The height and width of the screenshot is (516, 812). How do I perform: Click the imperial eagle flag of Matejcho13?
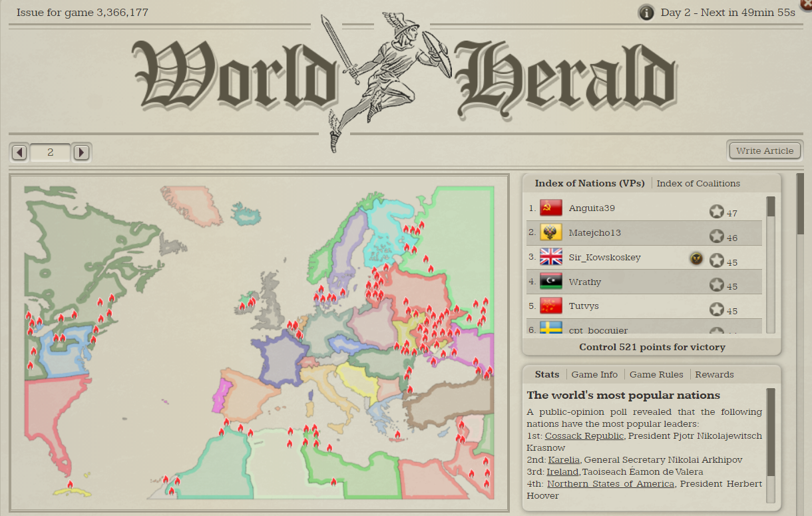click(551, 233)
